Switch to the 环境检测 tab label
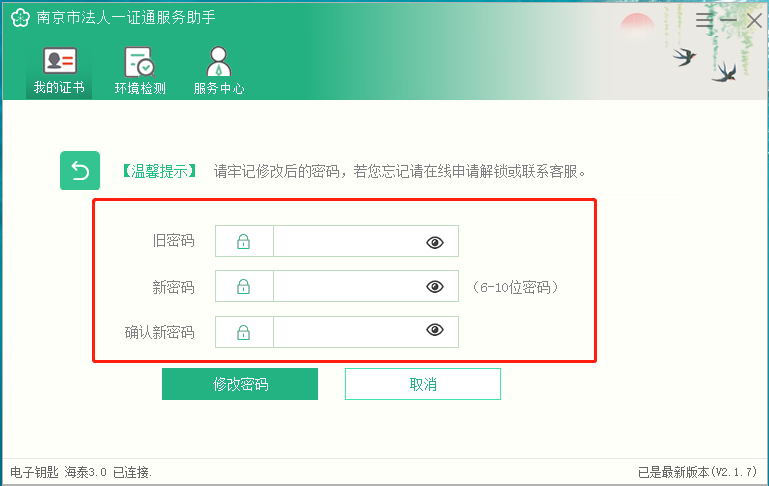The image size is (769, 486). click(140, 88)
